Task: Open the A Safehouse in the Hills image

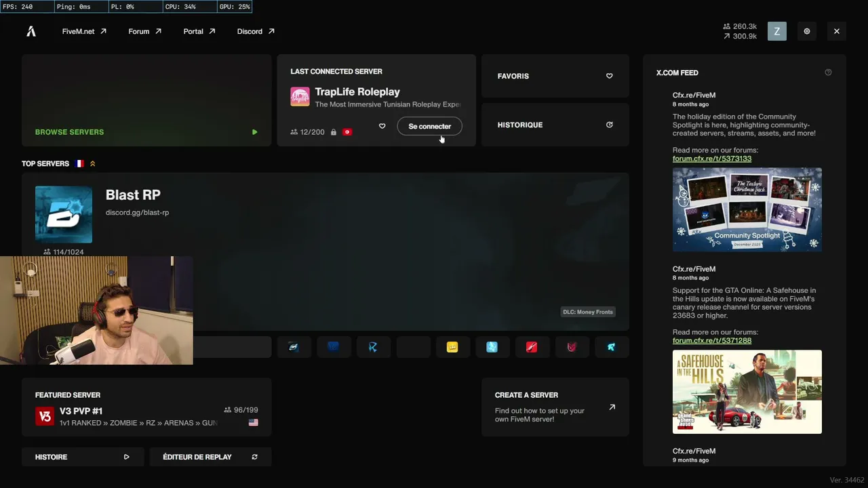Action: point(747,392)
